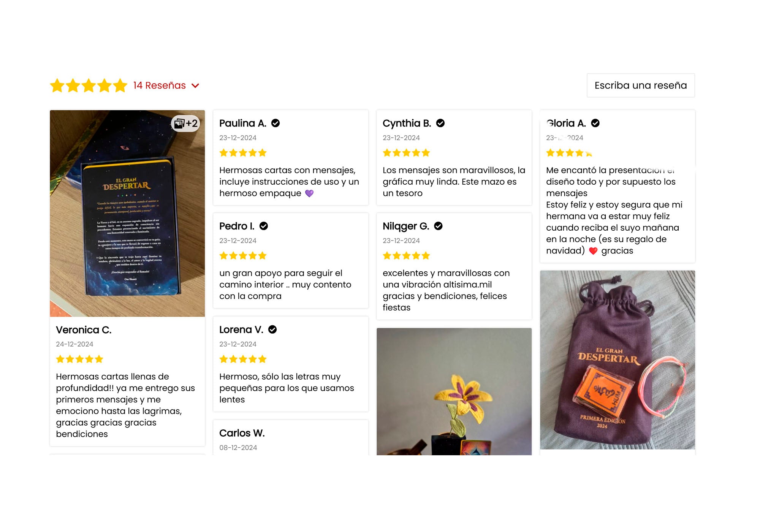Click the overall five-star rating summary
This screenshot has height=532, width=760.
click(89, 85)
